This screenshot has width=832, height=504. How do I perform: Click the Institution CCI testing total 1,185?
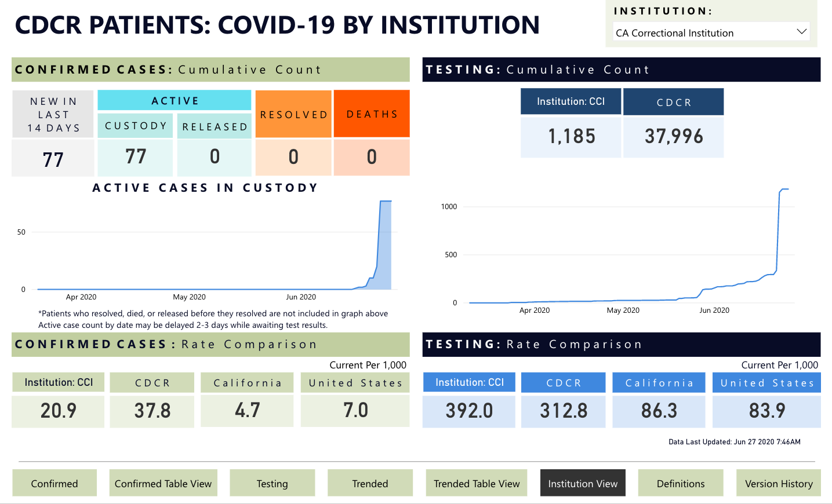571,137
